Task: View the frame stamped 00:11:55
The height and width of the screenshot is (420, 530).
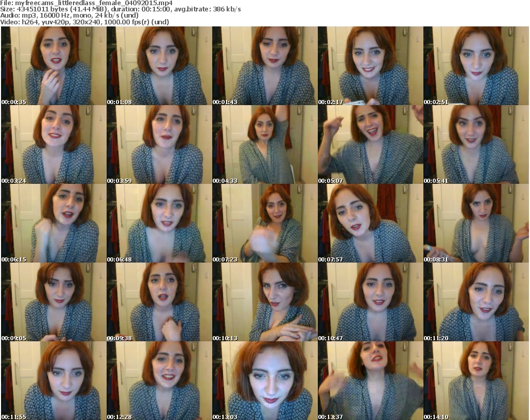Action: pos(53,381)
